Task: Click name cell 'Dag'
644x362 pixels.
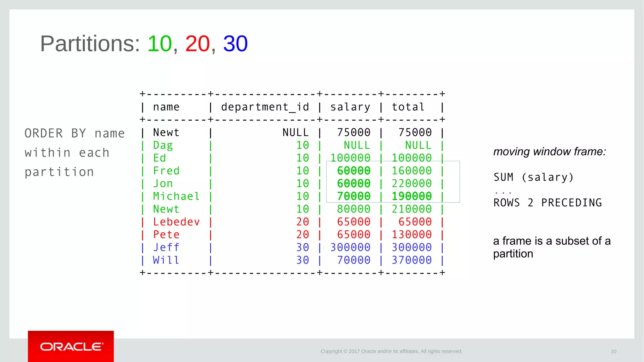Action: tap(163, 145)
